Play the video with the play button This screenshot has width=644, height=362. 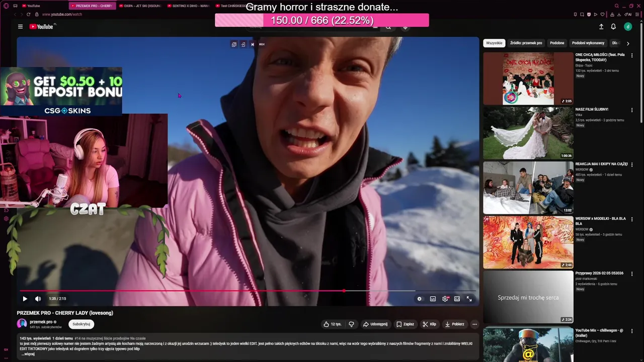25,299
